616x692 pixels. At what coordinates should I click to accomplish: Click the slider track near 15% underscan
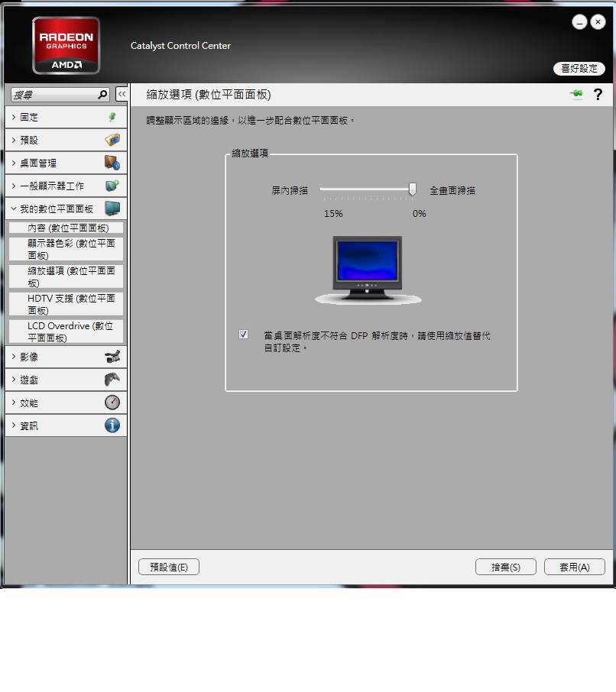(x=326, y=189)
